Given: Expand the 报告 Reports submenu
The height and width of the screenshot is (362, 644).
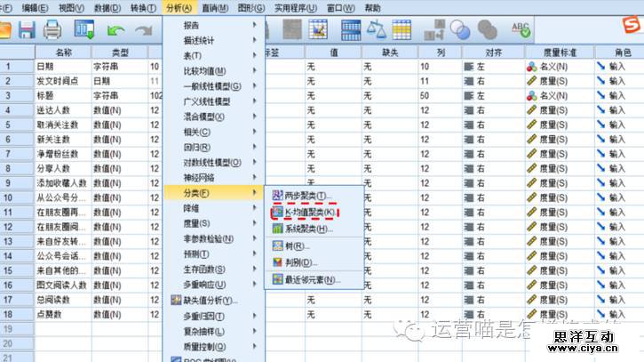Looking at the screenshot, I should [x=213, y=25].
